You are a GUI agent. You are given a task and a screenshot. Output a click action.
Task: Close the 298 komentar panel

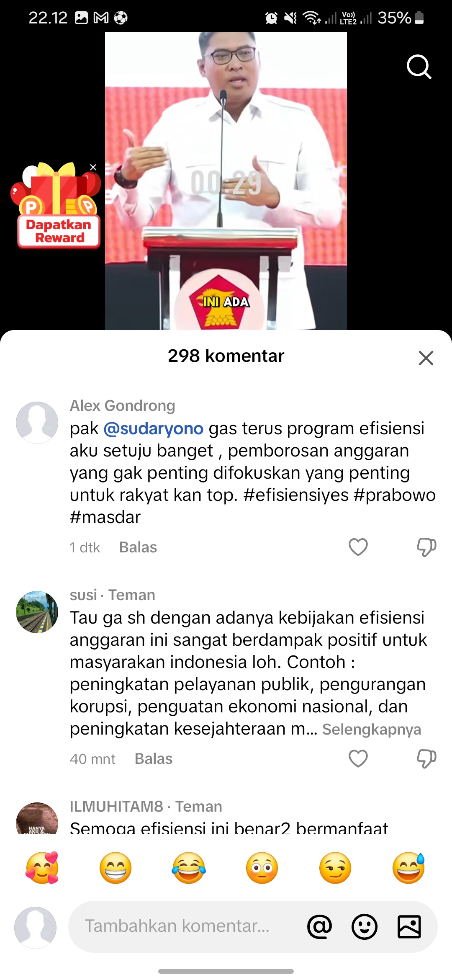point(426,358)
